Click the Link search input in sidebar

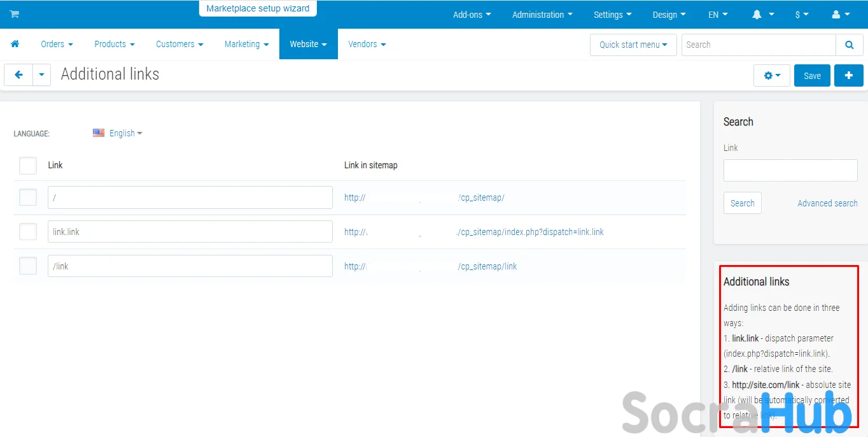tap(790, 170)
